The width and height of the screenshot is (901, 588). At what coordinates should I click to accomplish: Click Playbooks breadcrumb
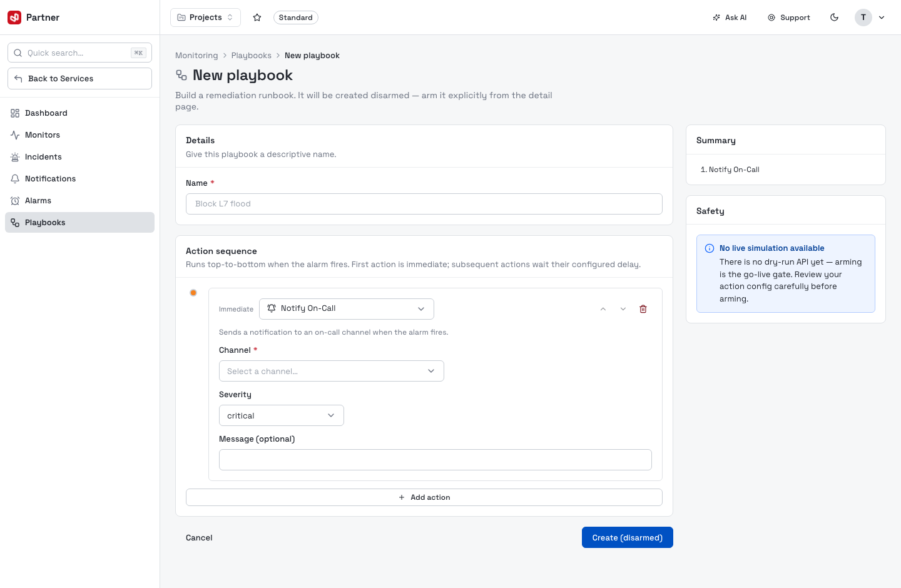[252, 56]
